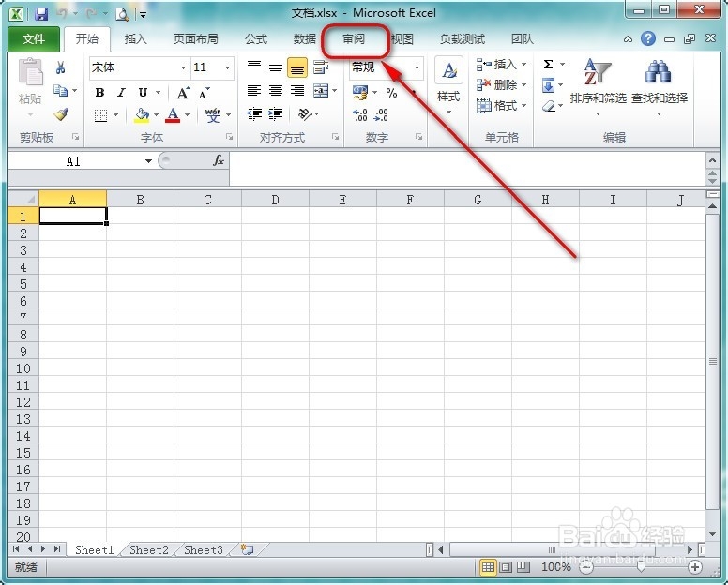Click the Clear eraser icon
This screenshot has height=585, width=728.
[549, 106]
